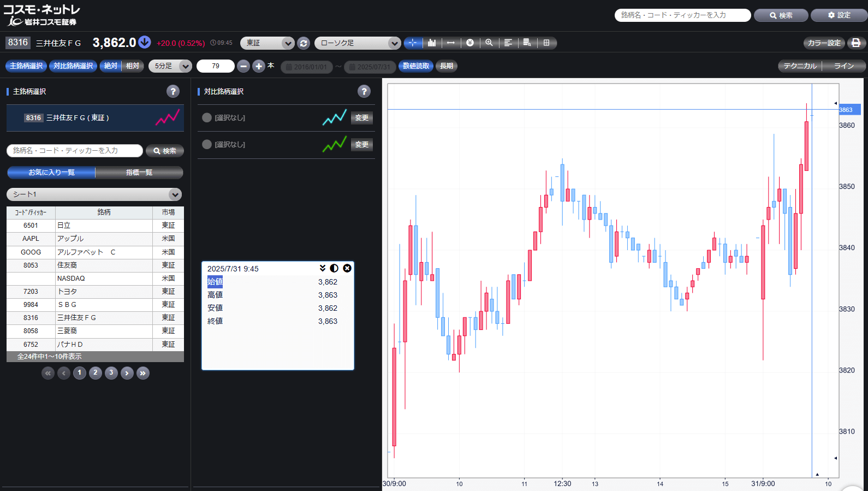The width and height of the screenshot is (868, 491).
Task: Click the magnifier zoom icon in toolbar
Action: pyautogui.click(x=489, y=43)
